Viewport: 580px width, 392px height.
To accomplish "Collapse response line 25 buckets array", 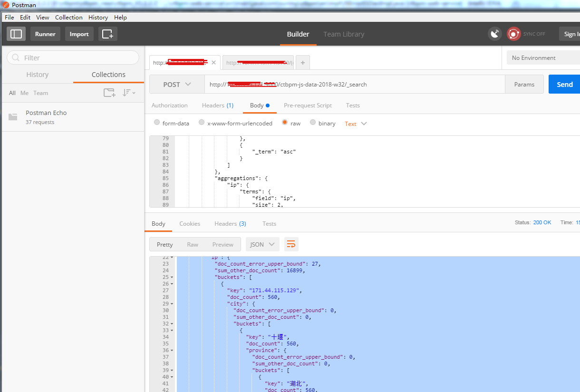I will click(x=172, y=277).
